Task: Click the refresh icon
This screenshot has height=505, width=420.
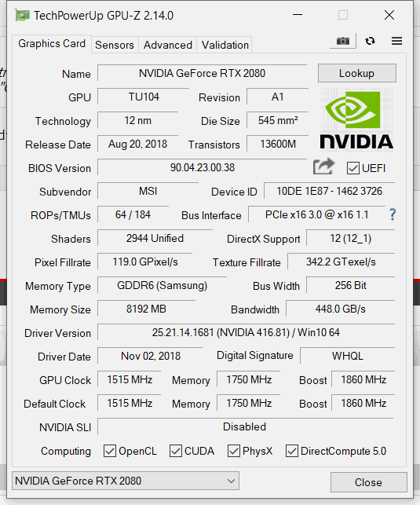Action: pos(370,41)
